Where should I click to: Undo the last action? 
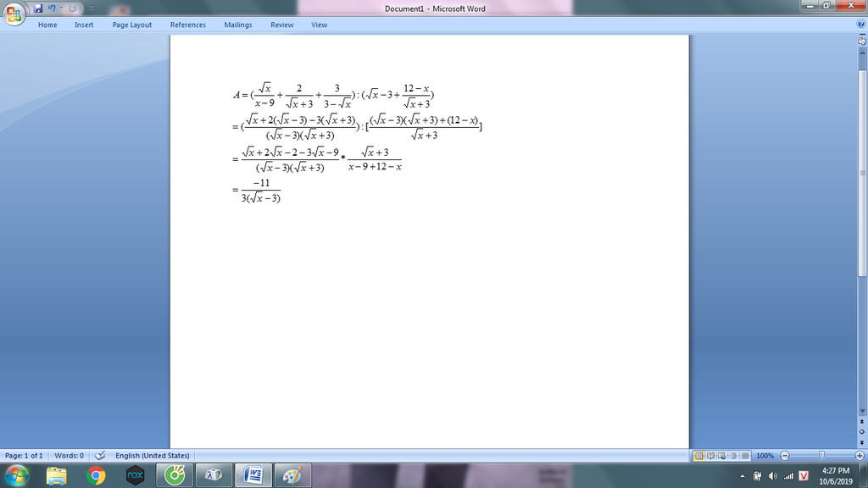coord(52,8)
